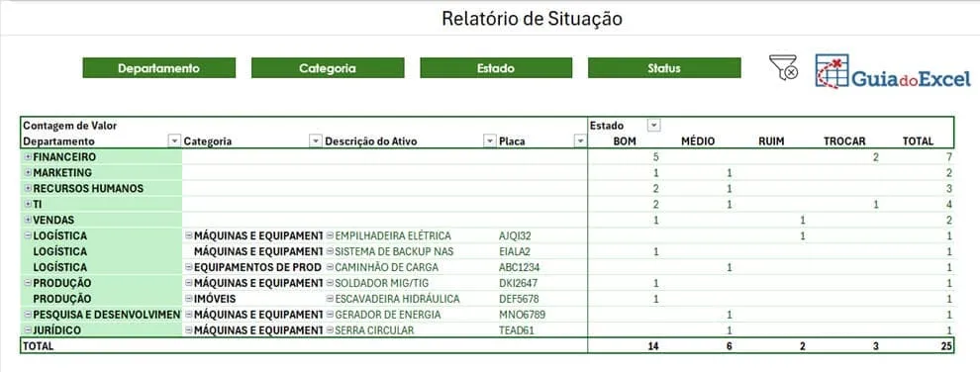Click the Guia do Excel logo
This screenshot has height=372, width=980.
coord(893,70)
